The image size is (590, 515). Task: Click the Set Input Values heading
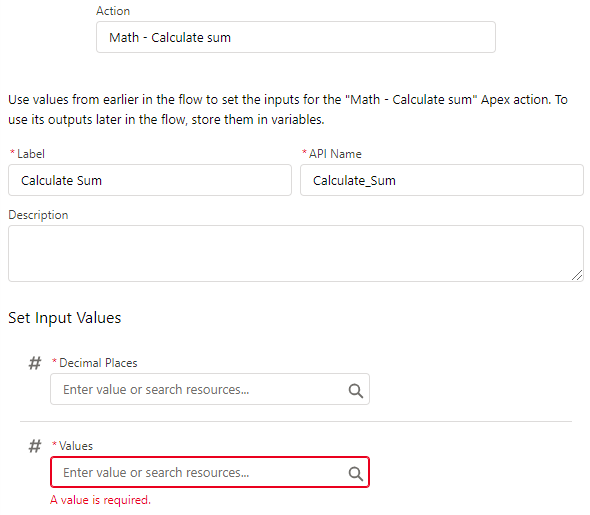tap(65, 318)
